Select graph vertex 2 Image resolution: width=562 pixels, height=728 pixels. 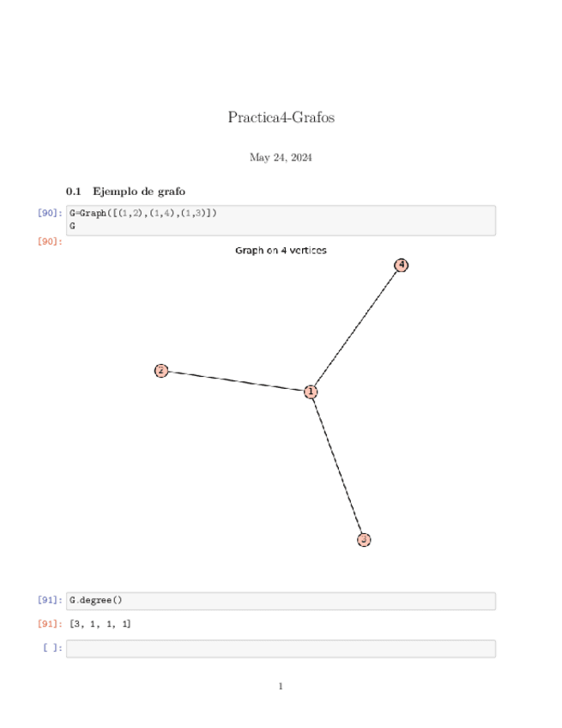tap(161, 370)
